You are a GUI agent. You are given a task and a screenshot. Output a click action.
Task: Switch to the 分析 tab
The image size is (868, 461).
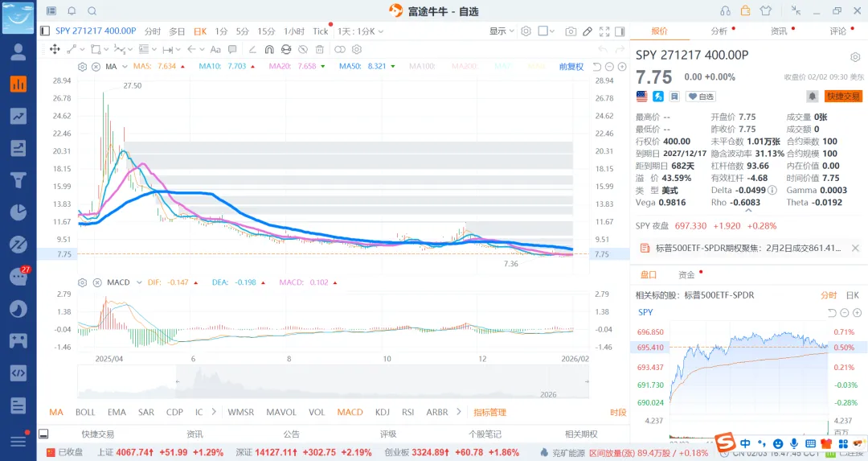tap(719, 31)
